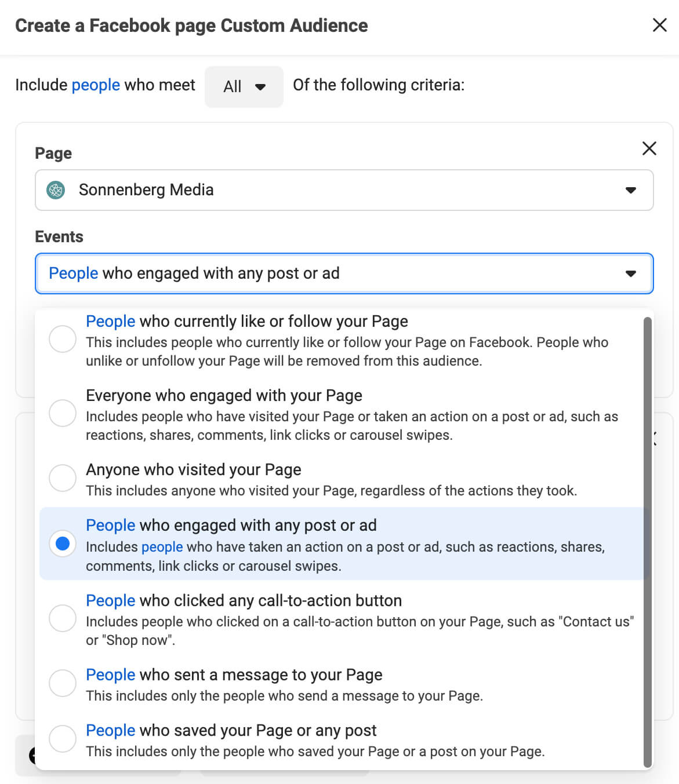679x784 pixels.
Task: Click the 'people' link in the include statement
Action: click(x=96, y=85)
